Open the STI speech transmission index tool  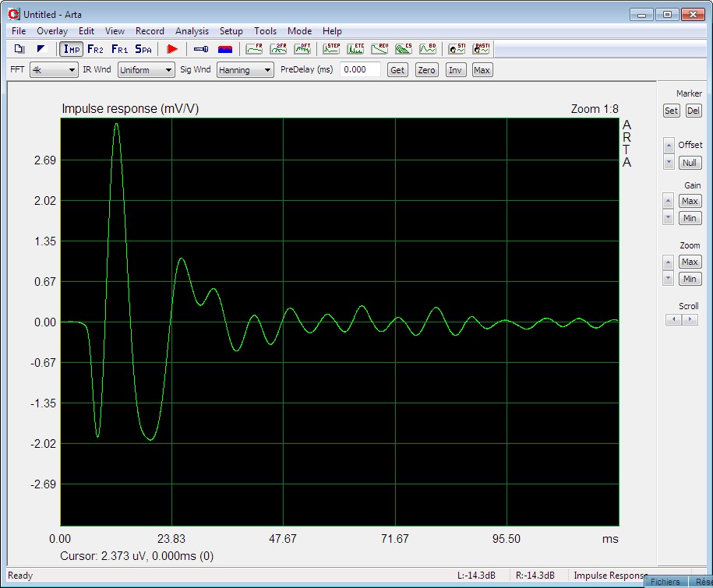457,49
